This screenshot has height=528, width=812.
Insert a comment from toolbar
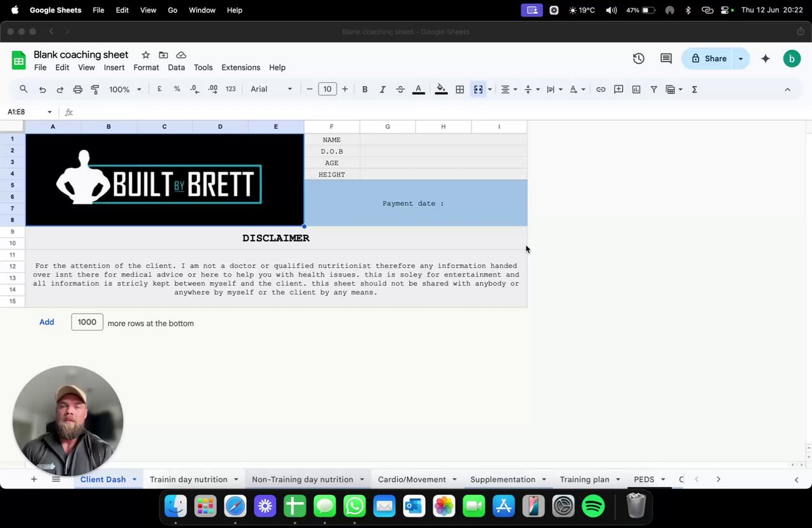coord(619,89)
